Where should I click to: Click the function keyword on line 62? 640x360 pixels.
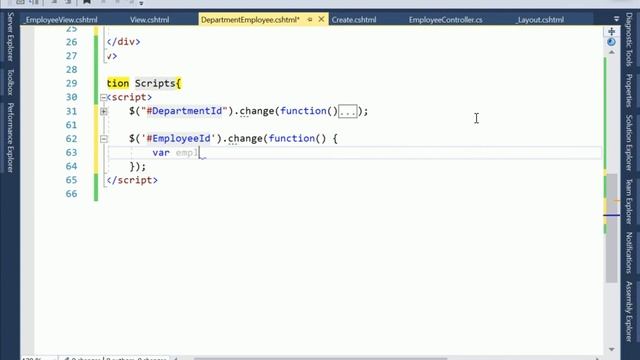(291, 139)
